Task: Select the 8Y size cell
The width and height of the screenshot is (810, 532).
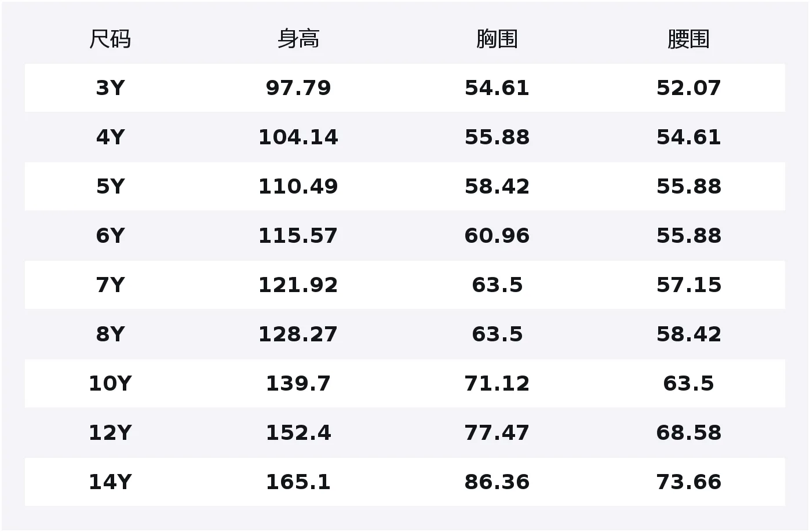Action: 110,334
